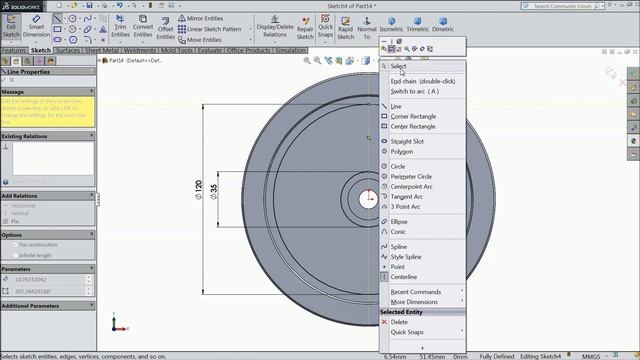640x360 pixels.
Task: Click Repair Sketch tool
Action: (305, 28)
